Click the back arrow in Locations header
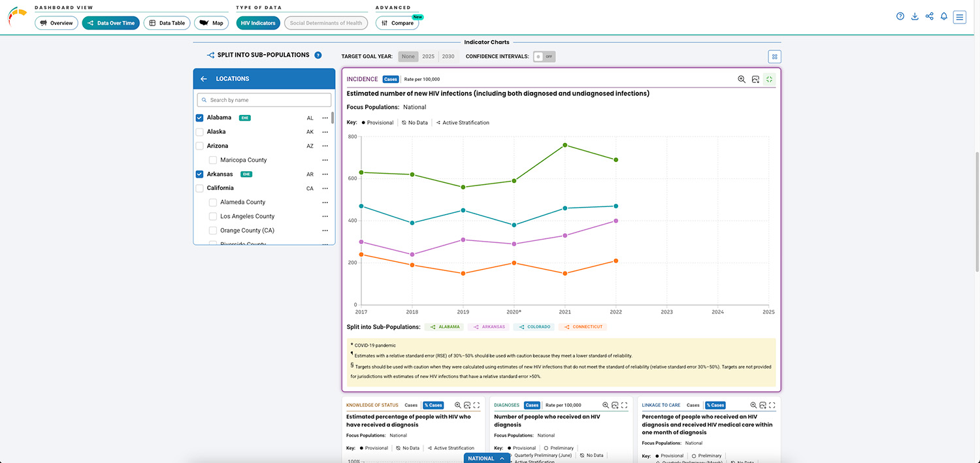 point(204,79)
